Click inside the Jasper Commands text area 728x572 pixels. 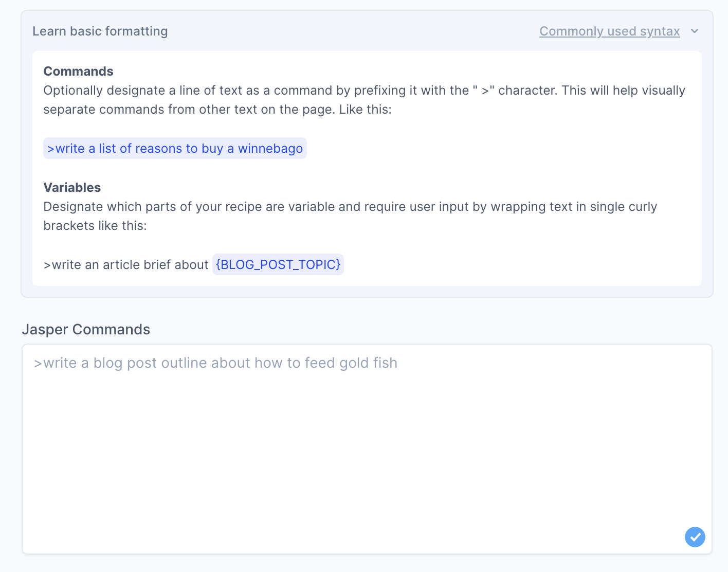click(367, 449)
